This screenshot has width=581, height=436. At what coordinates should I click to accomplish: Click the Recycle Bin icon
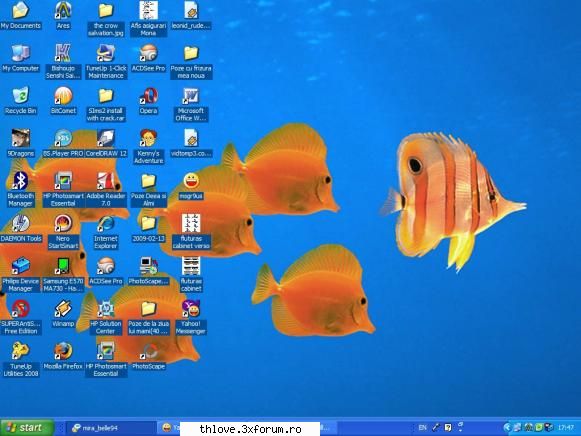click(x=20, y=100)
